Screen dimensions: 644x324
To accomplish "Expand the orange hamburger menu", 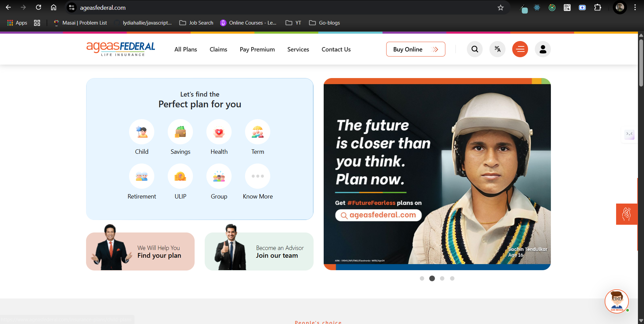I will (x=520, y=49).
